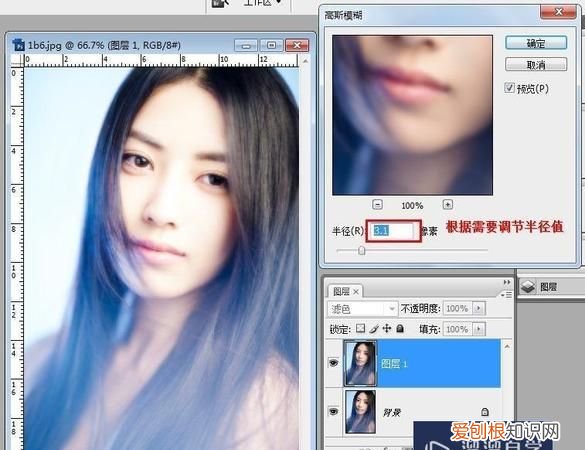Screen dimensions: 585x450
Task: Open the layers panel options menu
Action: coord(507,295)
